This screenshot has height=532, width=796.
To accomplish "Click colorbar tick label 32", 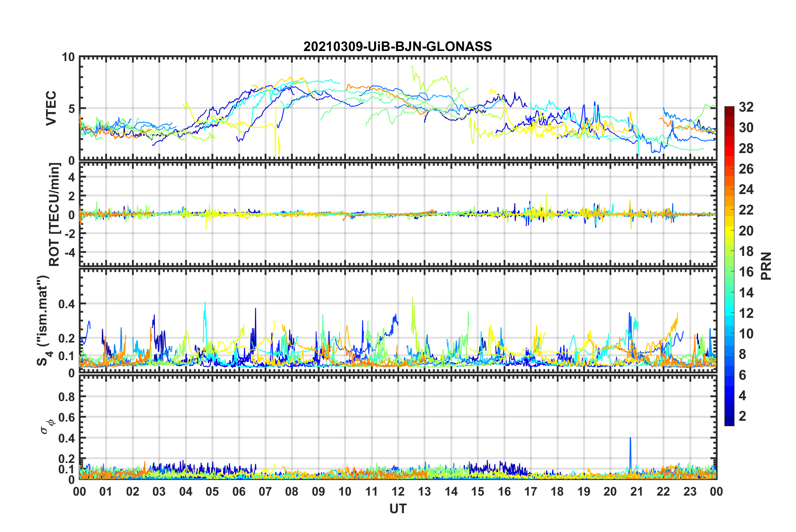I will [746, 107].
